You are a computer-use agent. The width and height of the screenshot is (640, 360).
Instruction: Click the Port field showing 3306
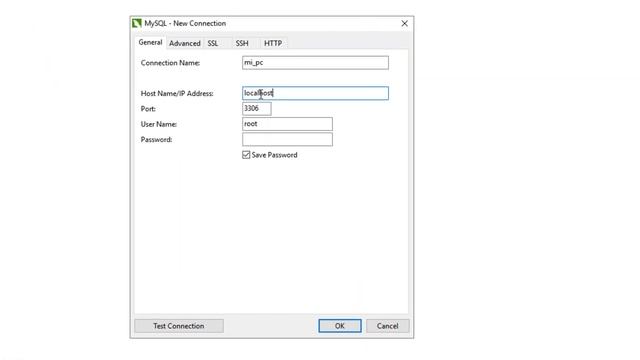256,109
